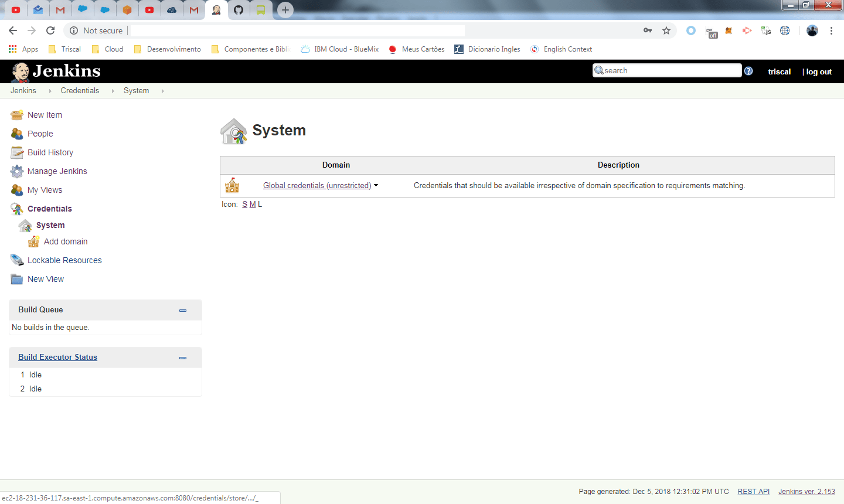
Task: Click the Chrome profile avatar
Action: tap(812, 30)
